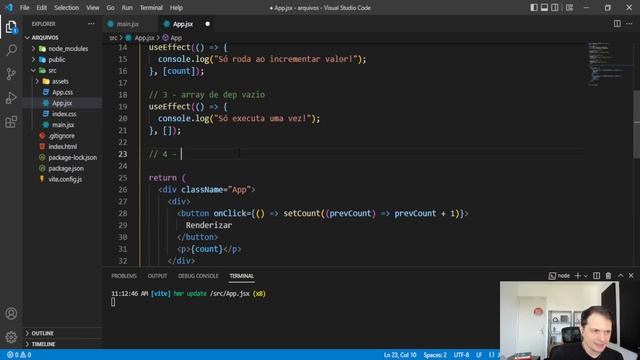Click the App symbol breadcrumb

click(x=176, y=38)
